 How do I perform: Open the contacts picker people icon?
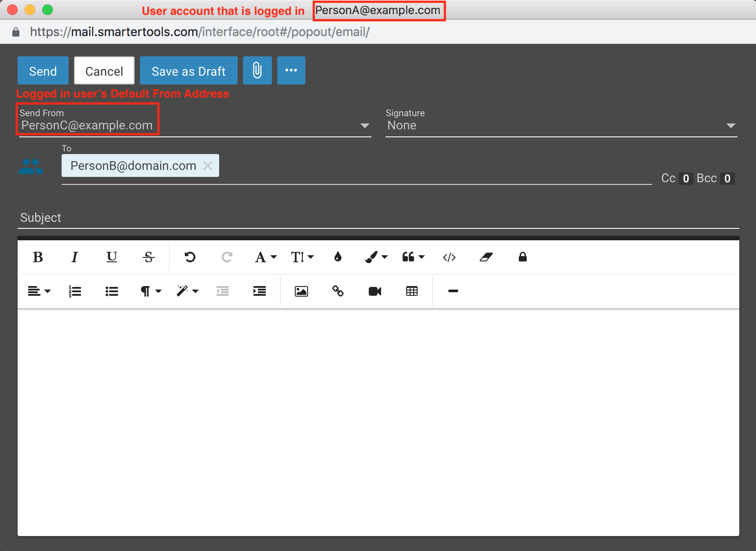pyautogui.click(x=31, y=167)
